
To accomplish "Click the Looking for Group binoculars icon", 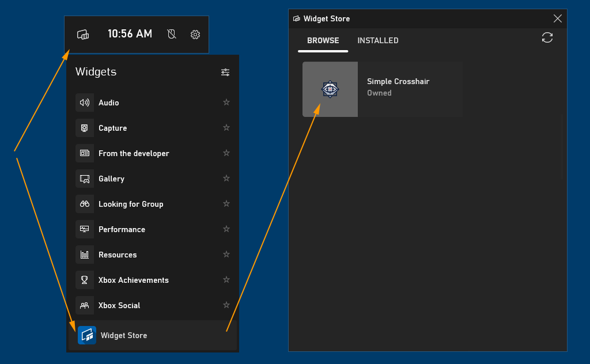I will click(x=85, y=204).
